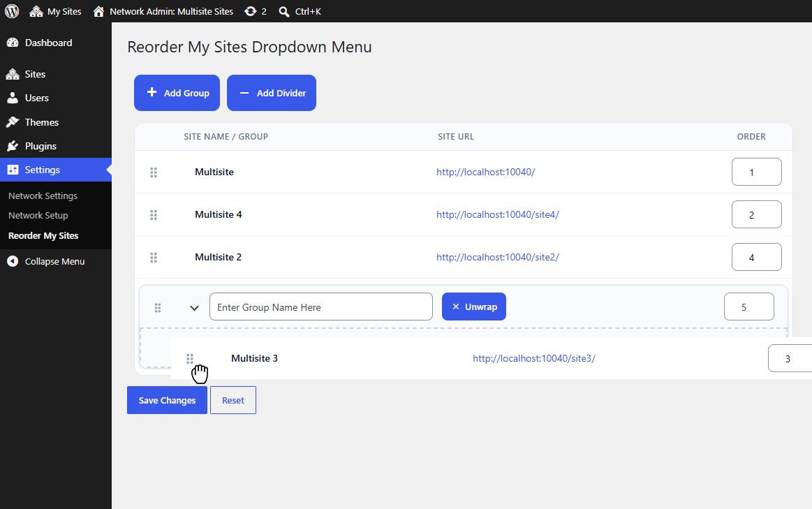Grab the drag handle for Multisite row
Viewport: 812px width, 509px height.
[x=154, y=172]
